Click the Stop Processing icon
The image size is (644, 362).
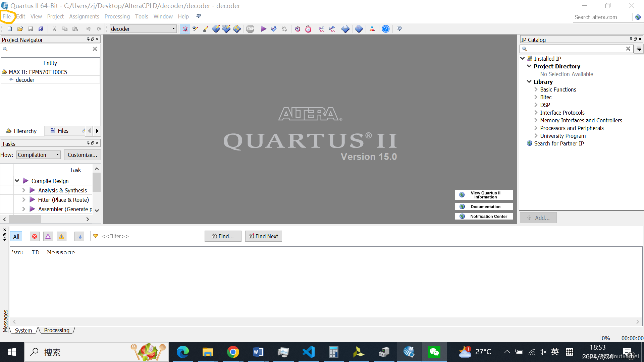[x=250, y=29]
